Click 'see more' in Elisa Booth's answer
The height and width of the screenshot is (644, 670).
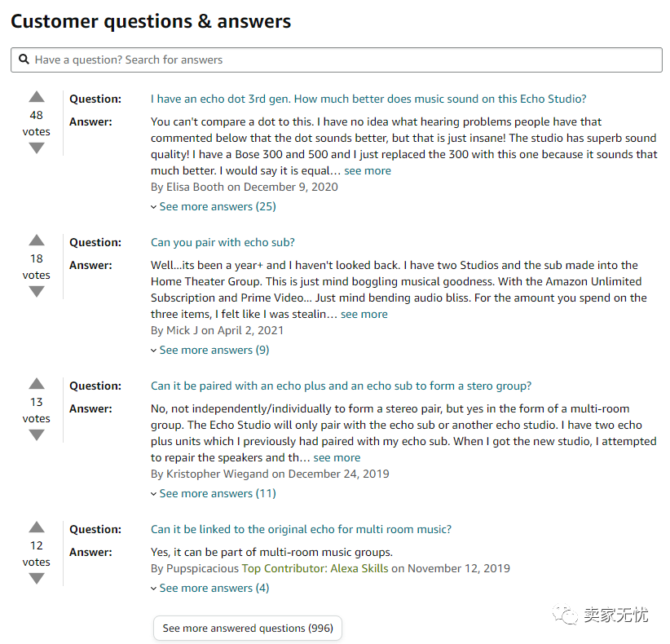point(367,171)
